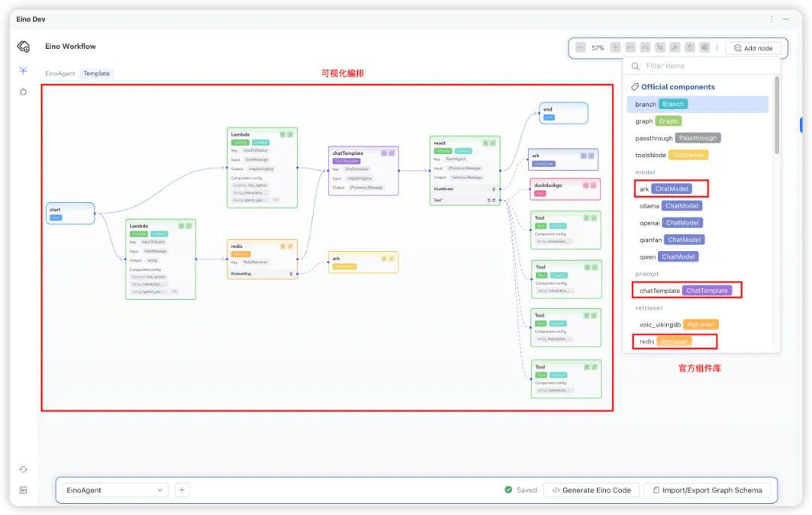This screenshot has height=515, width=812.
Task: Click the undo arrow in canvas toolbar
Action: click(630, 47)
